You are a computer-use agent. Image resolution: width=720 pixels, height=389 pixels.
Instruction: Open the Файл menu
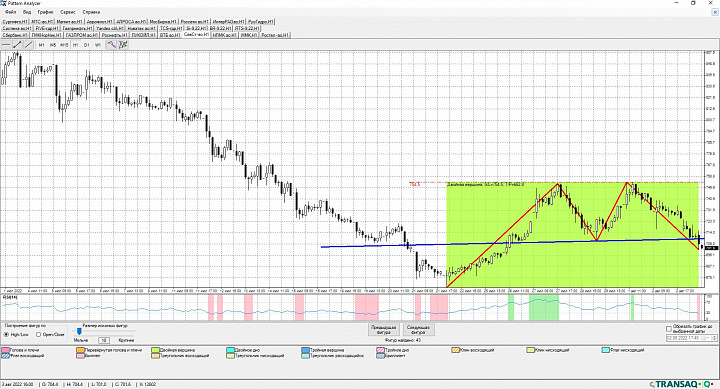(10, 12)
